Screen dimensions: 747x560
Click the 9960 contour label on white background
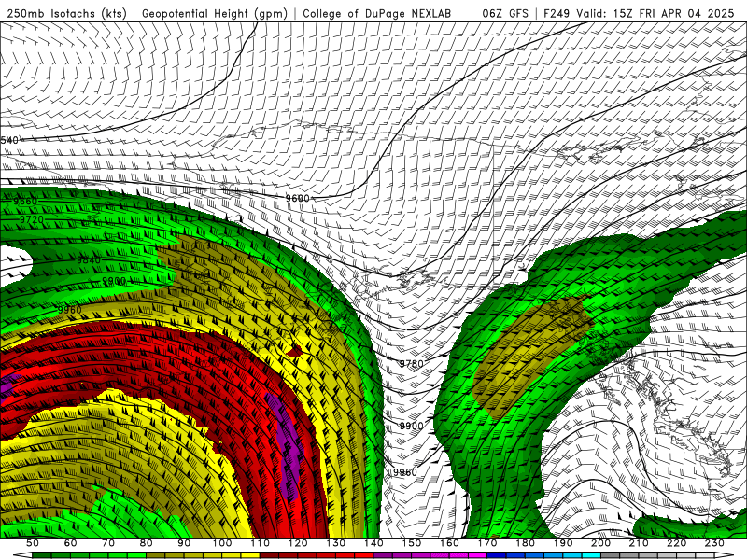click(405, 472)
